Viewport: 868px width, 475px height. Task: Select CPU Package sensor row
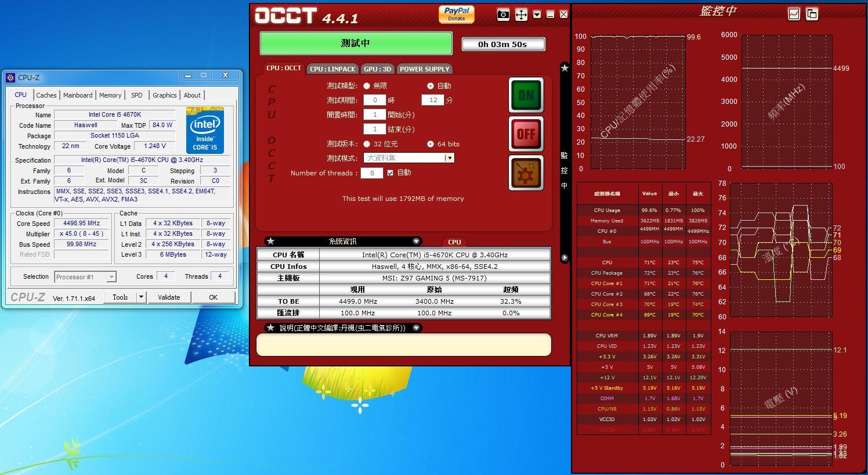tap(644, 273)
